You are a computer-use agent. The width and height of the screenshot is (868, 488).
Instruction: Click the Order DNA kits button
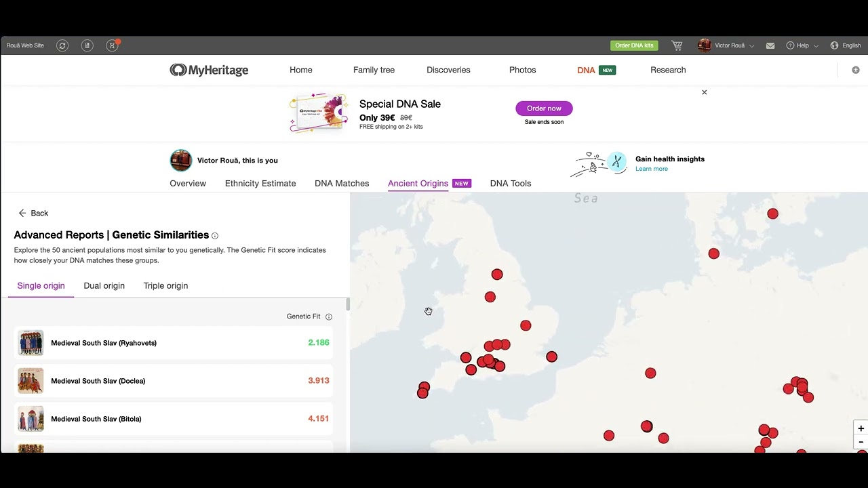[x=635, y=45]
